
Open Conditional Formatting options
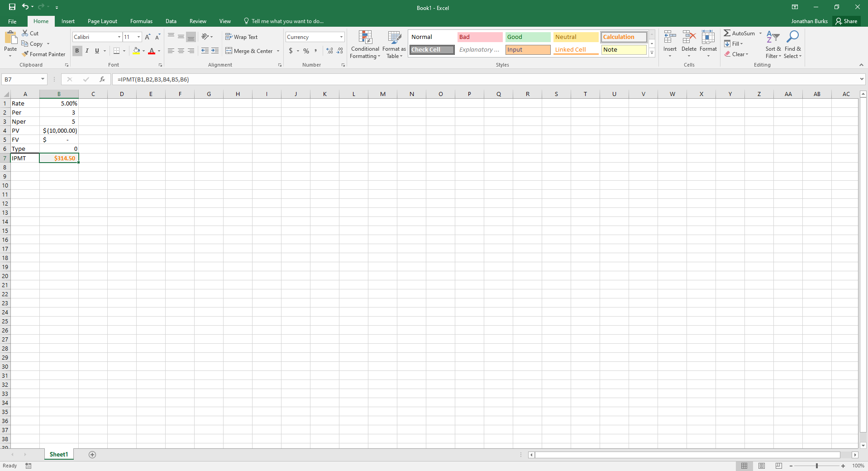click(x=365, y=44)
